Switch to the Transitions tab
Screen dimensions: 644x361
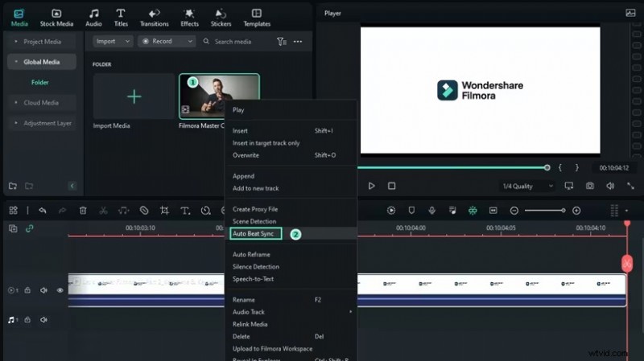154,17
